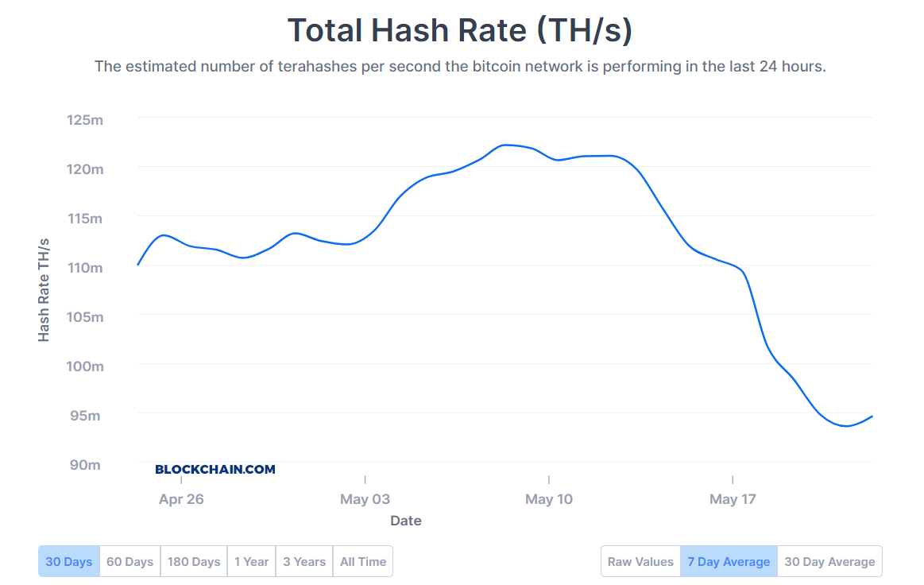The width and height of the screenshot is (924, 585).
Task: Switch to 60 Days range
Action: (130, 561)
